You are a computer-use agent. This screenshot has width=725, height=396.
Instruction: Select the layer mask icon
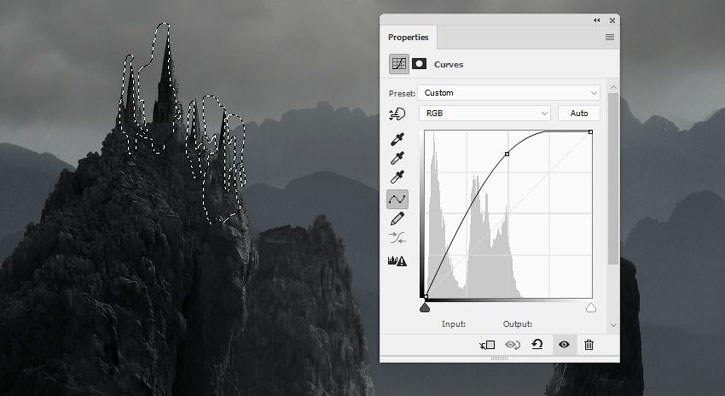click(419, 64)
